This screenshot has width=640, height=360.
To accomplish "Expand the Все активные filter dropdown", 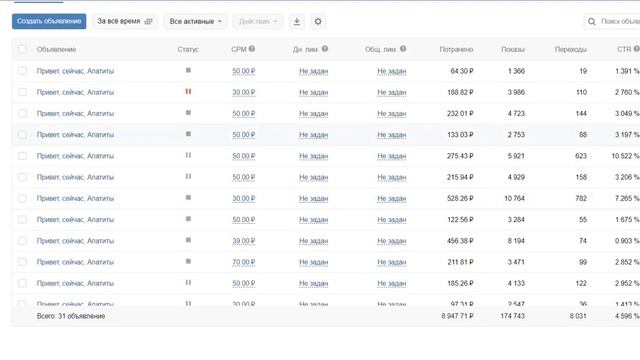I will click(195, 21).
